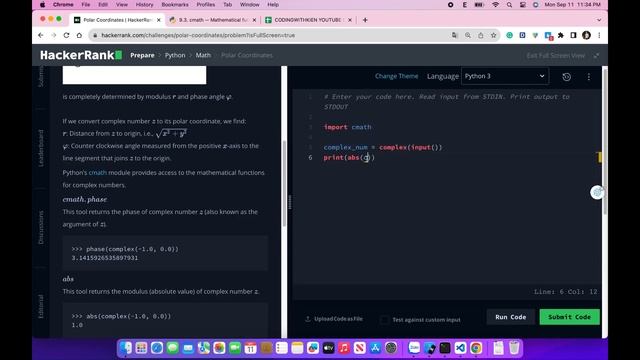Open the Leaderboard side tab

click(41, 148)
